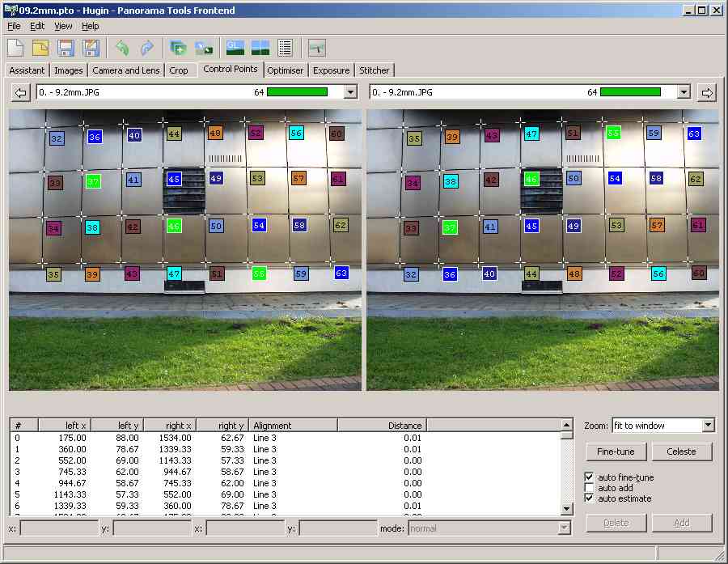
Task: Open the View menu
Action: 63,26
